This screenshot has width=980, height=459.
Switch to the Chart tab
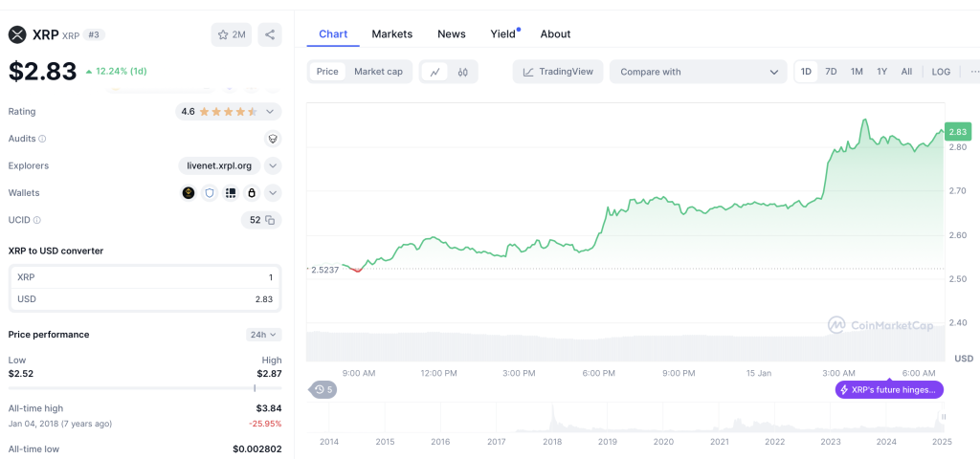point(333,34)
